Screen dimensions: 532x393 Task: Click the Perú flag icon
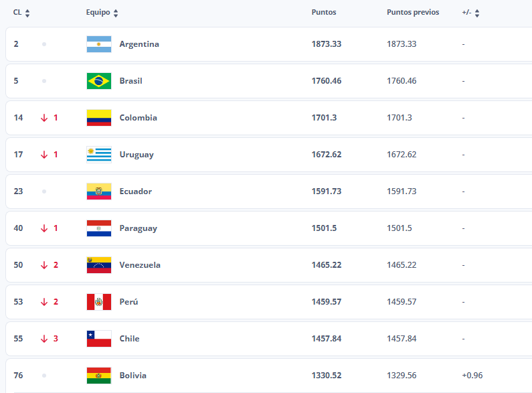pos(99,302)
